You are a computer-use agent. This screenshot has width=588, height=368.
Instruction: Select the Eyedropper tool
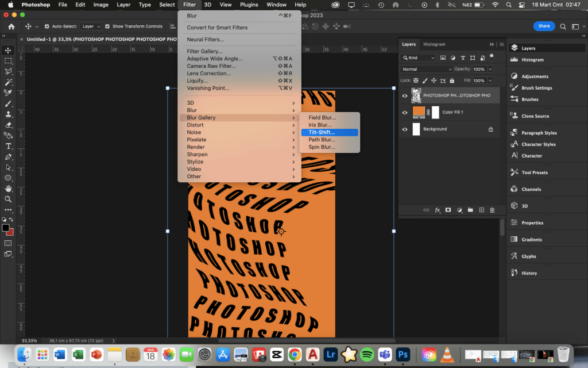point(8,93)
